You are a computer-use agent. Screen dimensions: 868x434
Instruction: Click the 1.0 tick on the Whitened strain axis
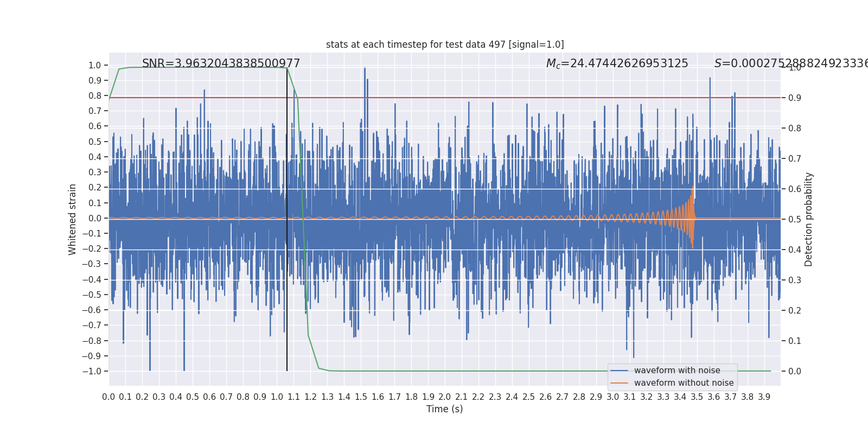[x=95, y=65]
